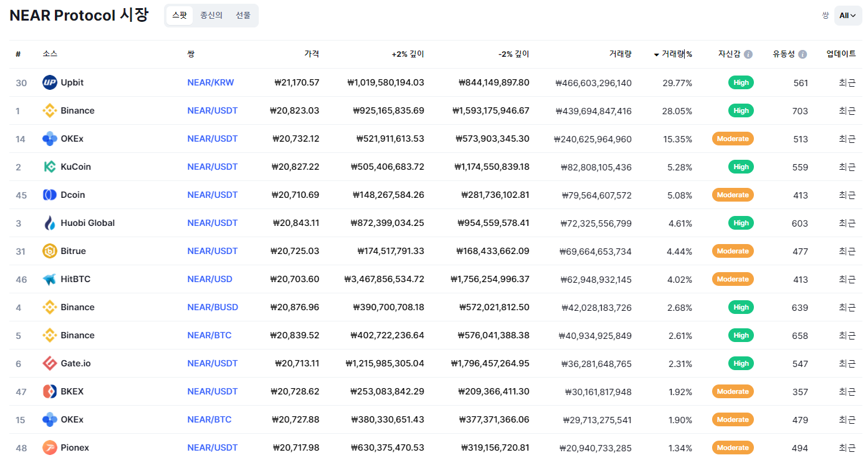
Task: Click the OKEx logo in the NEAR/BTC row
Action: coord(50,419)
